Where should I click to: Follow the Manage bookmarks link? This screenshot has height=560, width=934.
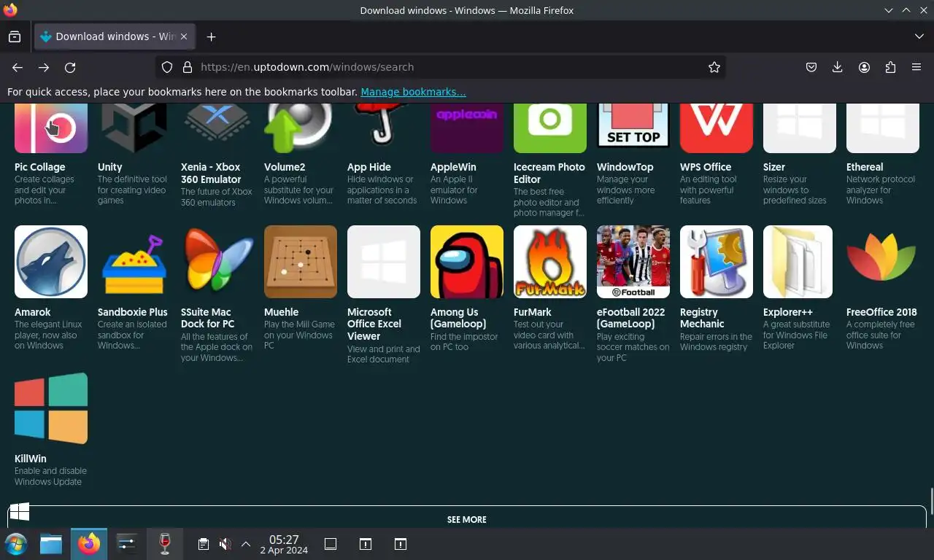(x=413, y=92)
